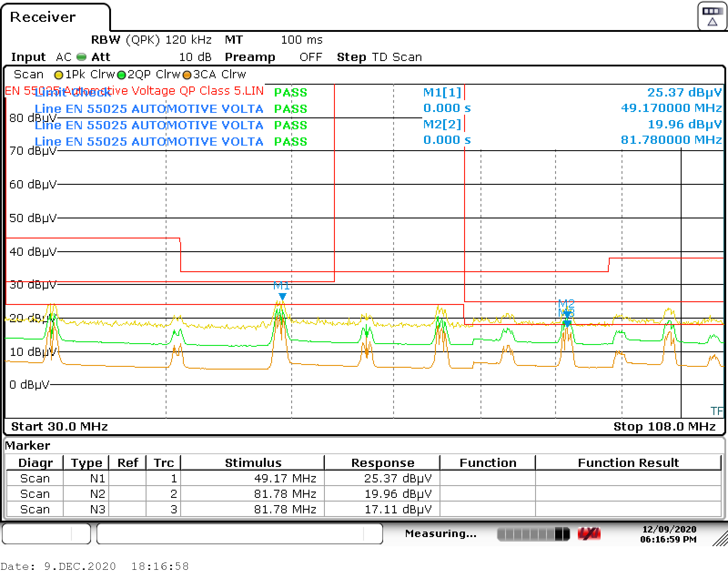
Task: Click the toolbar toggle icon in the top right corner
Action: click(712, 16)
